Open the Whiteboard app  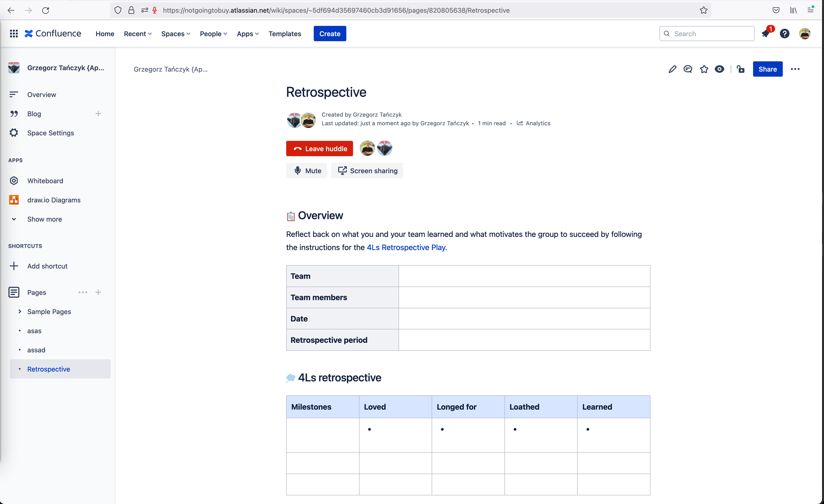[x=45, y=181]
